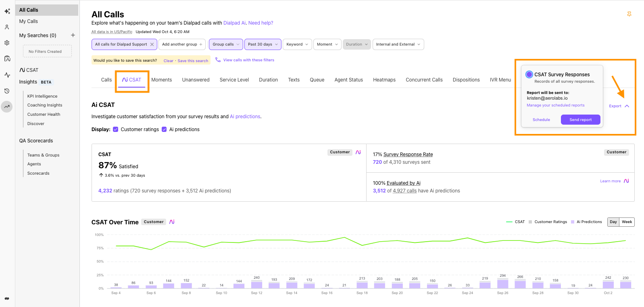Screen dimensions: 644x307
Task: Add a new saved search with plus icon
Action: tap(73, 35)
